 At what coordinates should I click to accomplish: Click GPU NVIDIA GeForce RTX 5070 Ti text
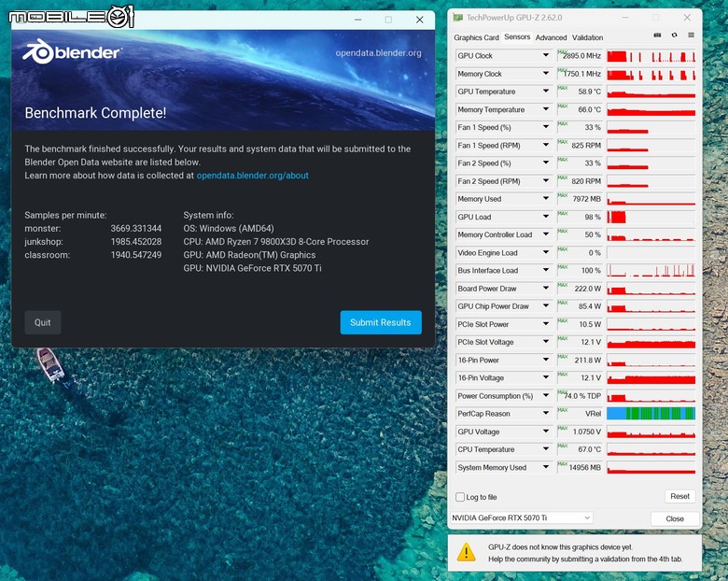pyautogui.click(x=253, y=268)
